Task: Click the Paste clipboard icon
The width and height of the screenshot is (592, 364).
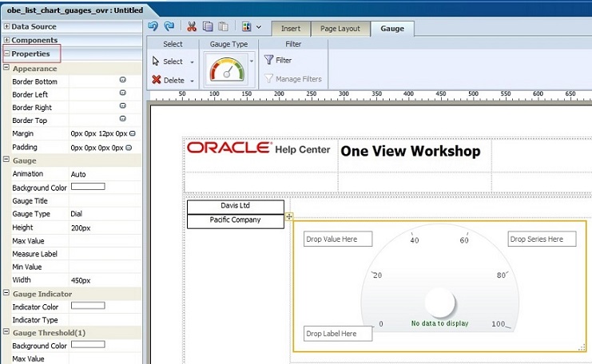Action: [x=223, y=26]
